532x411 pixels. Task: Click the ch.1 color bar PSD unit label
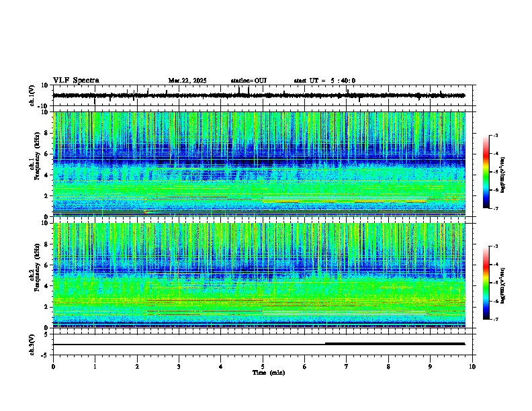(x=503, y=175)
